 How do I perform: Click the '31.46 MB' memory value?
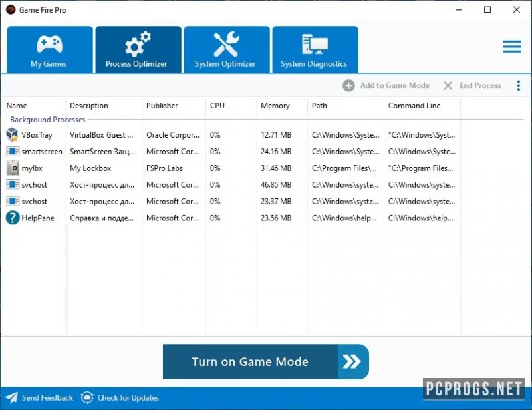276,168
